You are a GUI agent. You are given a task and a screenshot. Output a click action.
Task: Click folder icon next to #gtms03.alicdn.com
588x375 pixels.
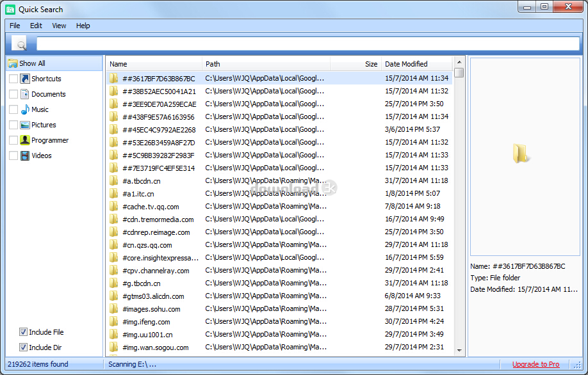(x=113, y=296)
